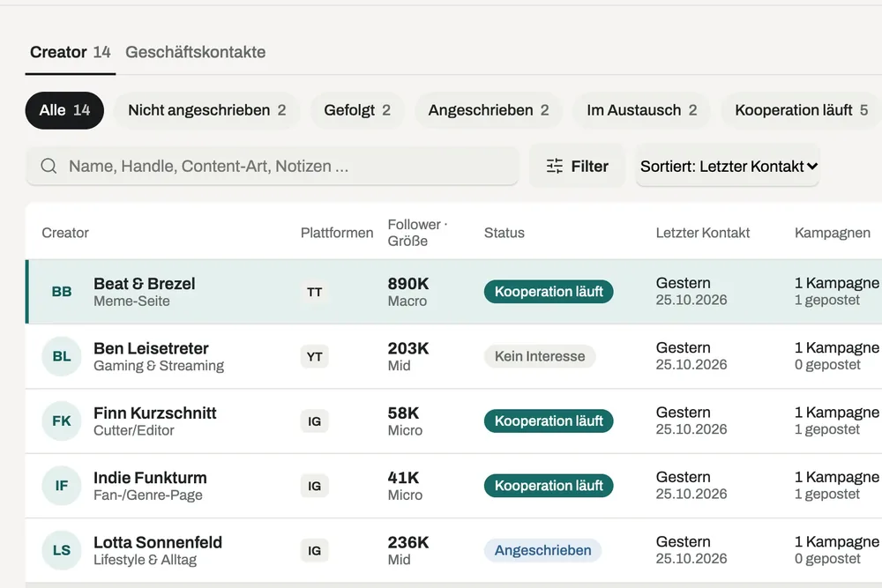Filter by Gefolgt status
Viewport: 882px width, 588px height.
click(x=357, y=110)
